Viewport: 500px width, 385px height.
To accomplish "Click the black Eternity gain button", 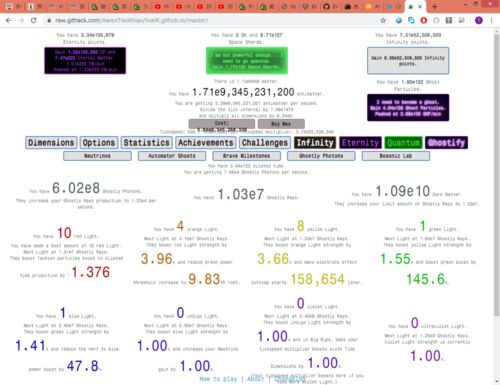I will coord(85,61).
